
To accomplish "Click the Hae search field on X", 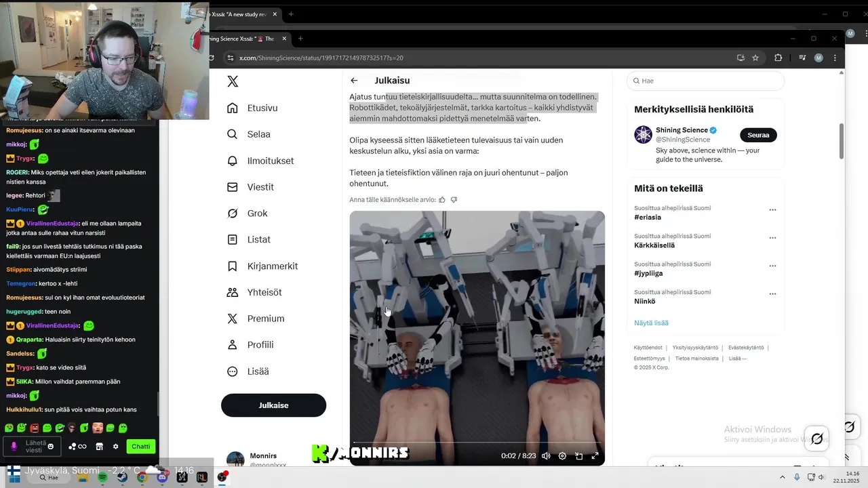I will pyautogui.click(x=705, y=81).
